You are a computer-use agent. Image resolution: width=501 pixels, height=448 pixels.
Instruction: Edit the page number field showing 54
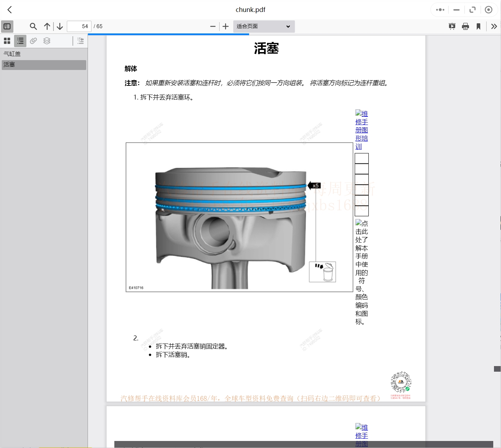(79, 26)
